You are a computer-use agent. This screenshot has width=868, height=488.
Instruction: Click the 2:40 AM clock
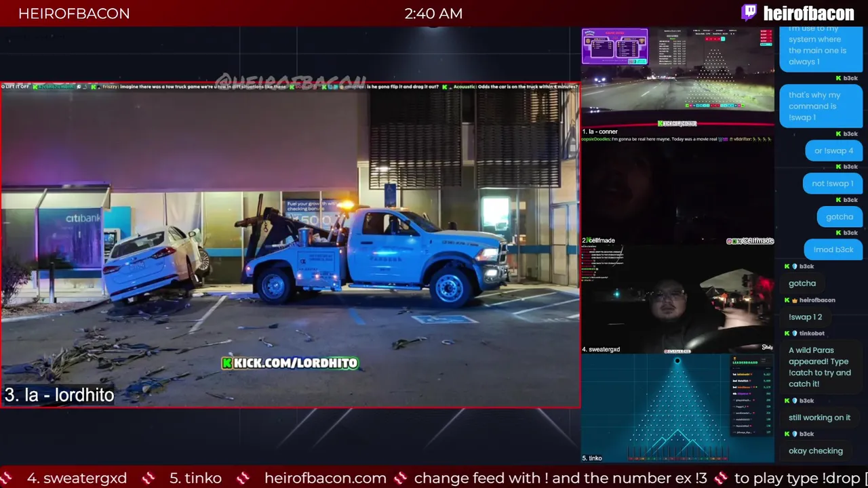pos(433,14)
